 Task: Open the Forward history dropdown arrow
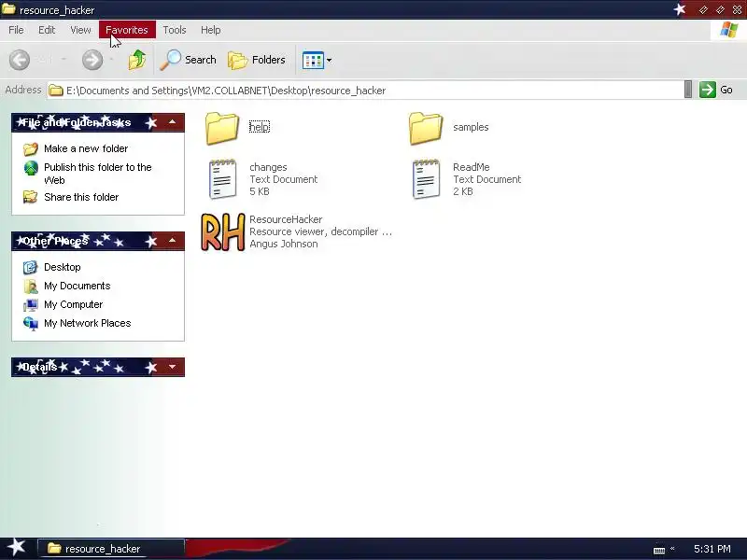[x=111, y=60]
